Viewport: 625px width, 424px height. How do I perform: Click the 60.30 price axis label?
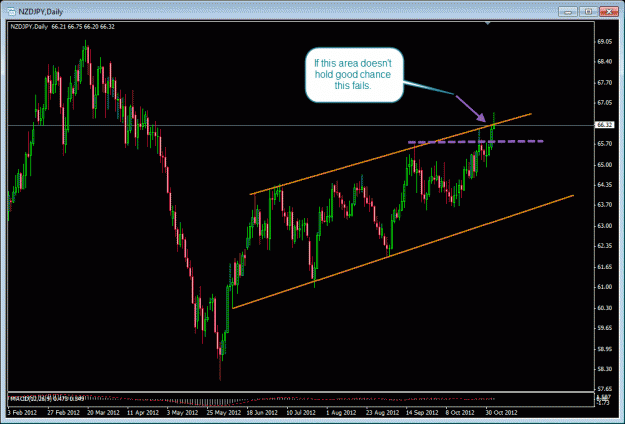[605, 308]
